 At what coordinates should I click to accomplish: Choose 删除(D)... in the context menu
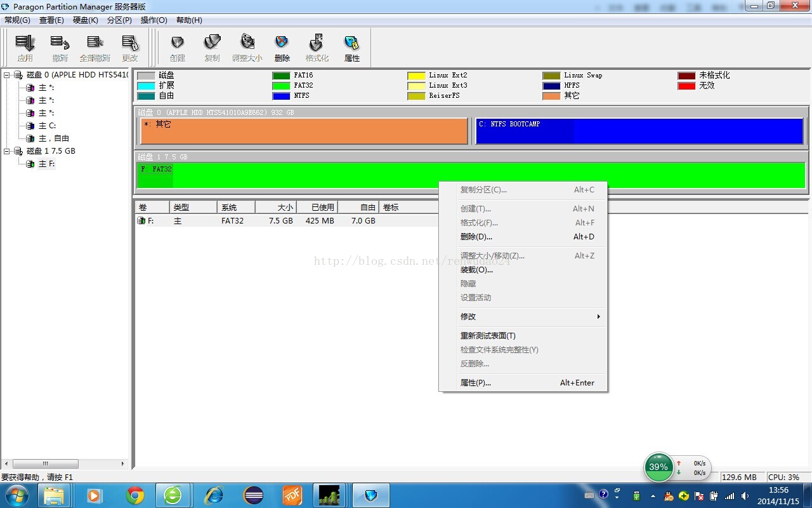click(523, 237)
